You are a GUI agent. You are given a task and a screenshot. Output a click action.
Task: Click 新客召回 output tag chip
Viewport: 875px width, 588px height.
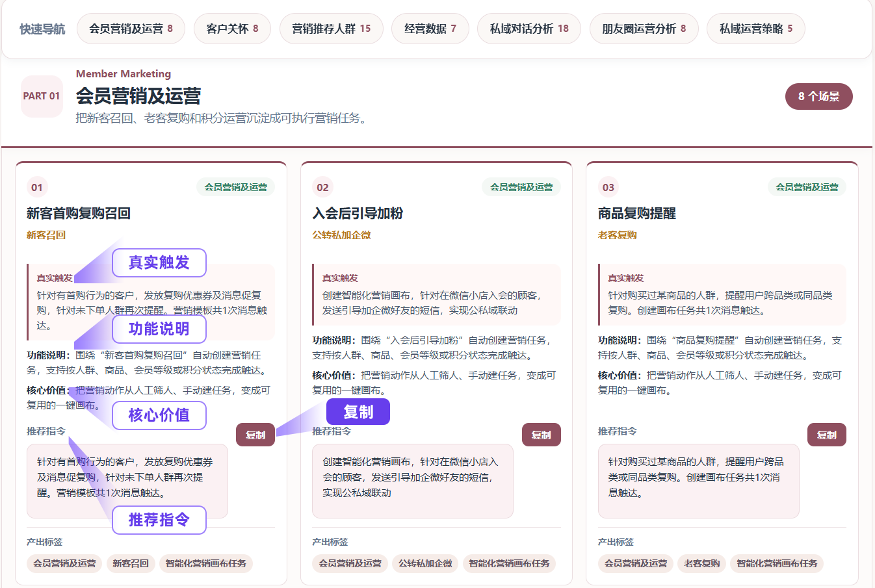(x=131, y=563)
